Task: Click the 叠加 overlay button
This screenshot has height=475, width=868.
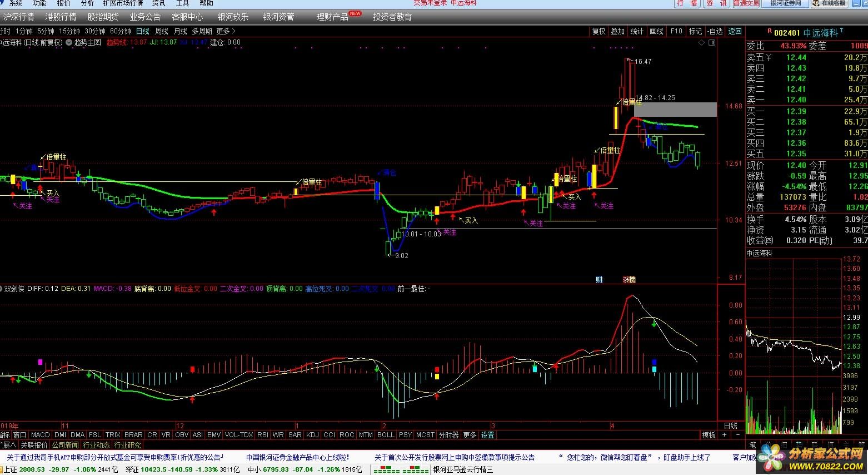Action: pos(618,31)
